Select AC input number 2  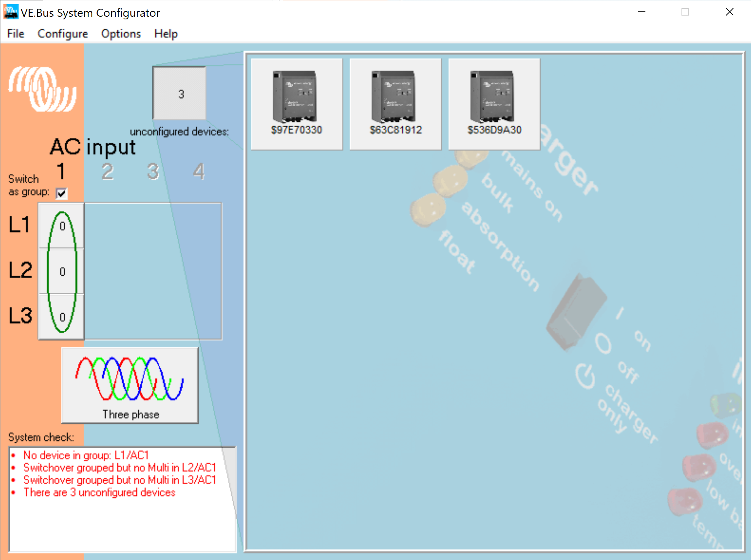coord(108,172)
